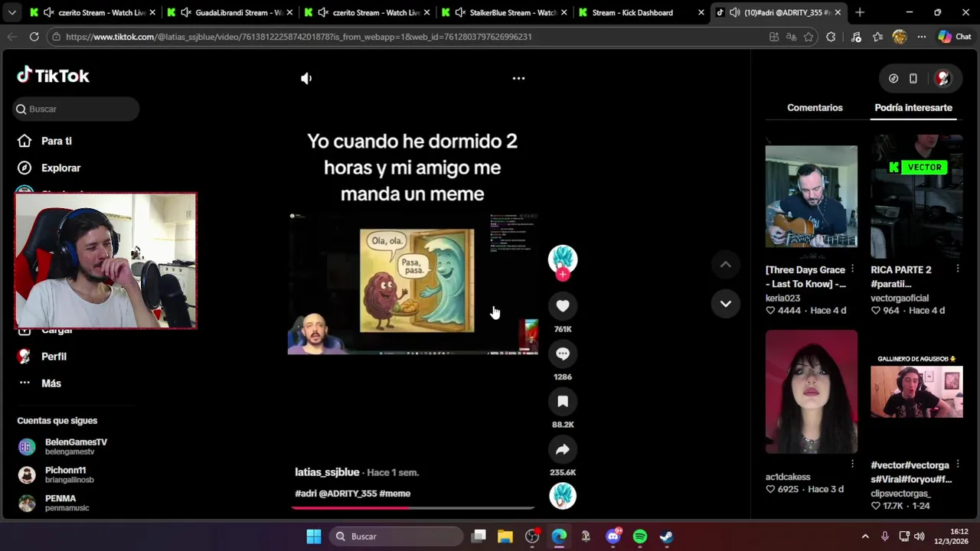Share the video with 235.6K shares
The height and width of the screenshot is (551, 980).
(563, 449)
